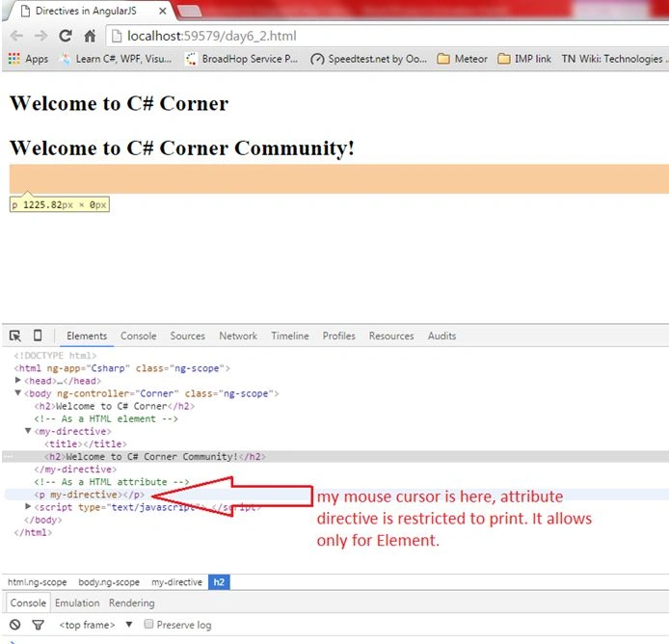Activate the inspect element picker icon
This screenshot has height=644, width=669.
(15, 335)
